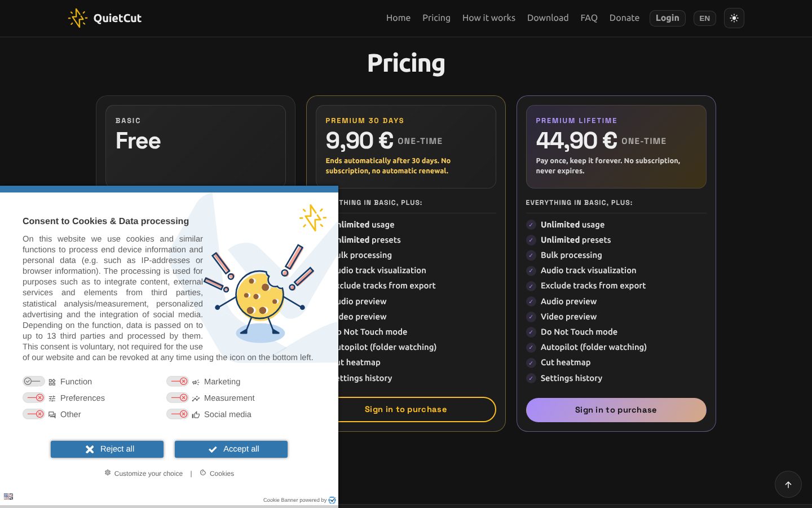Click the check icon beside Lifetime 'Unlimited presets'
Image resolution: width=812 pixels, height=508 pixels.
click(531, 240)
